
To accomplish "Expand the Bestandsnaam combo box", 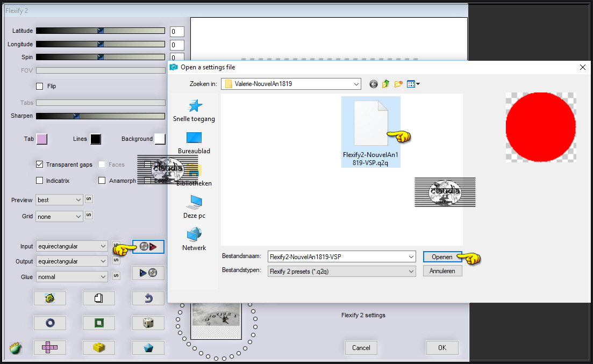I will tap(411, 257).
